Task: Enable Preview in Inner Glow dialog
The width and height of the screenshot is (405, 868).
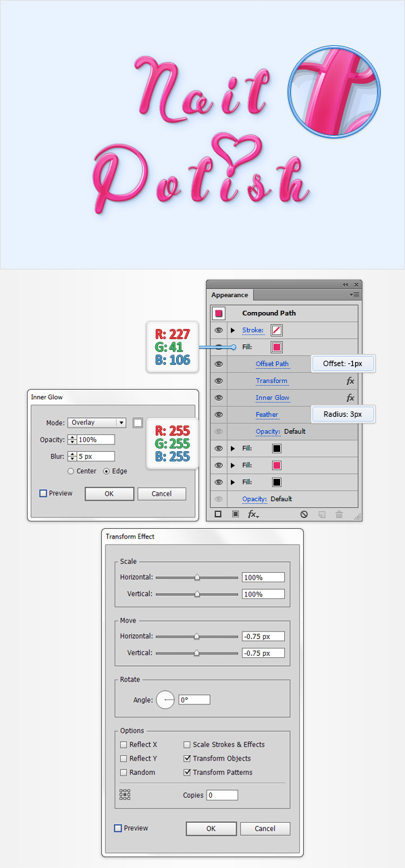Action: [x=43, y=493]
